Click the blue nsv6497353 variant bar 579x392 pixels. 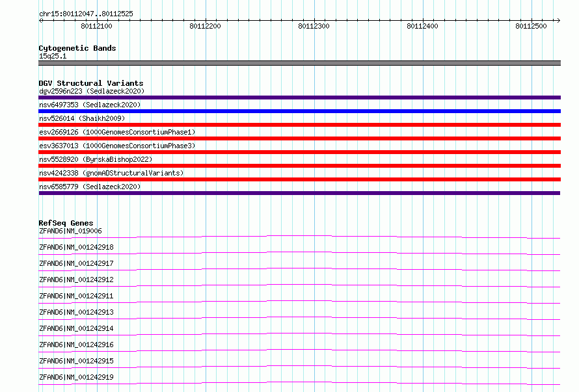[x=299, y=111]
